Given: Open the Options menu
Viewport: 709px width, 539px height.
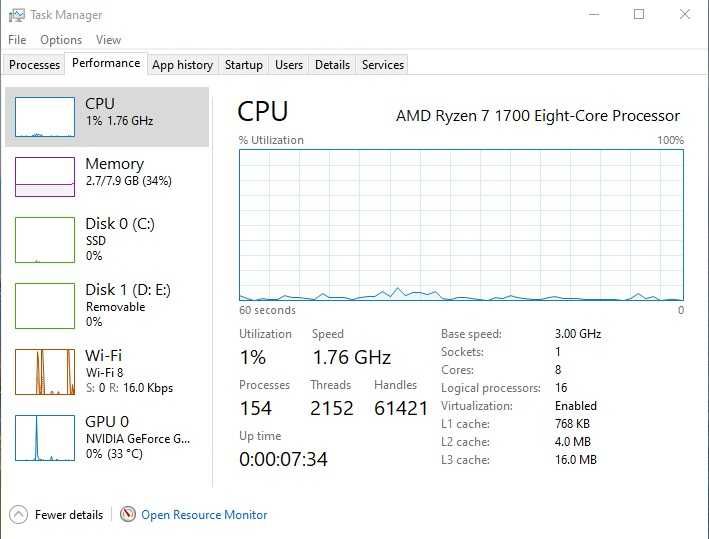Looking at the screenshot, I should pos(61,40).
